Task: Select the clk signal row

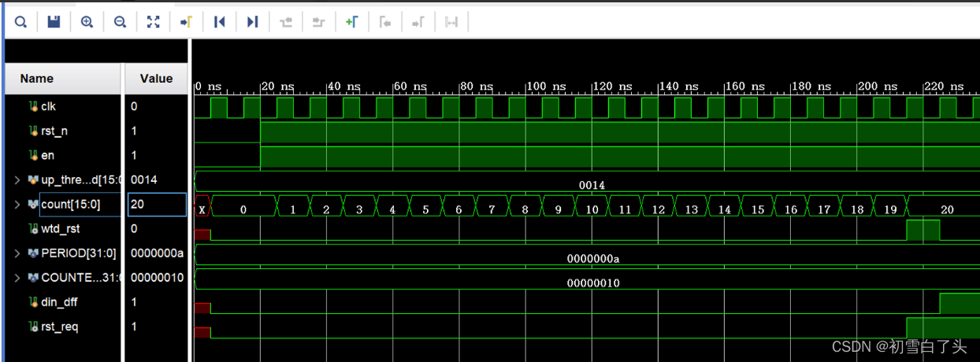Action: click(63, 106)
